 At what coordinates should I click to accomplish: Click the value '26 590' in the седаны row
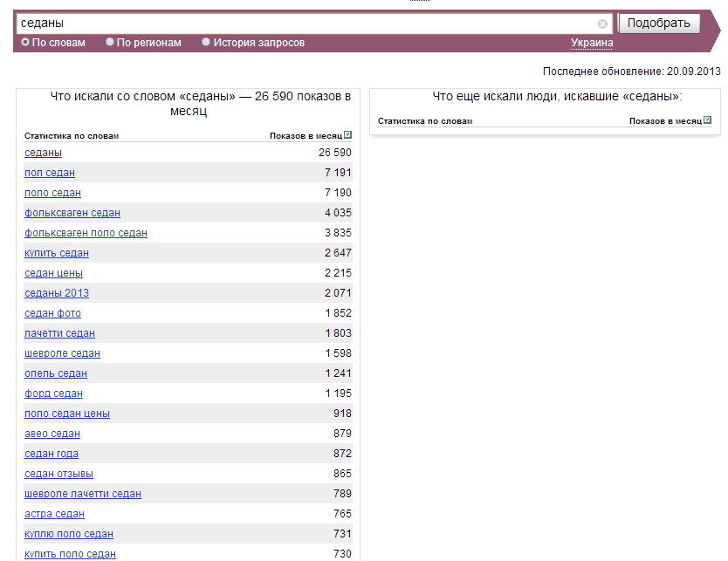point(334,153)
